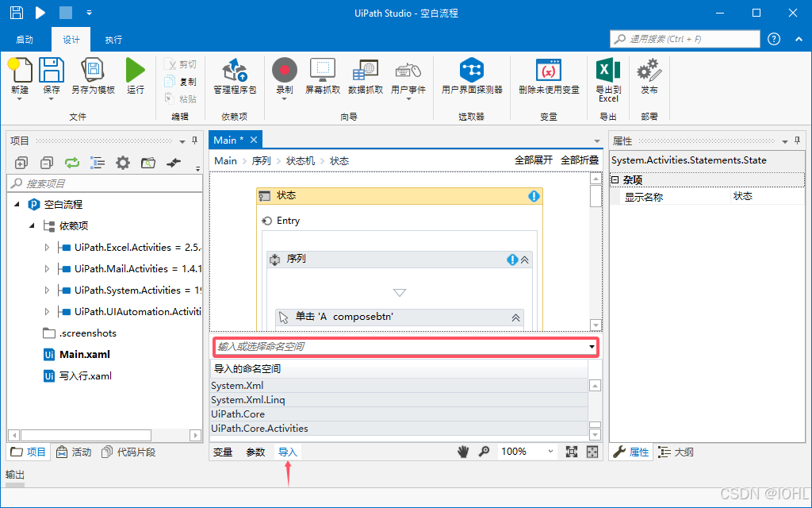Switch to 执行 ribbon tab

click(113, 40)
